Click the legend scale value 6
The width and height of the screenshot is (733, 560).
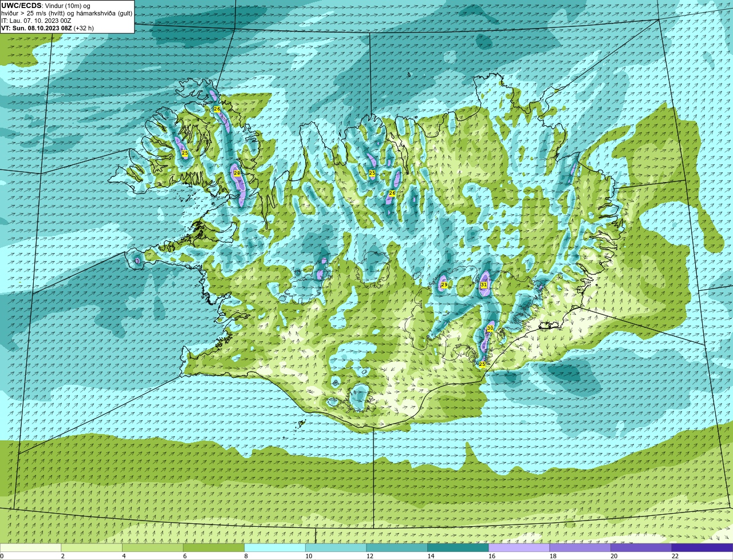pyautogui.click(x=186, y=556)
